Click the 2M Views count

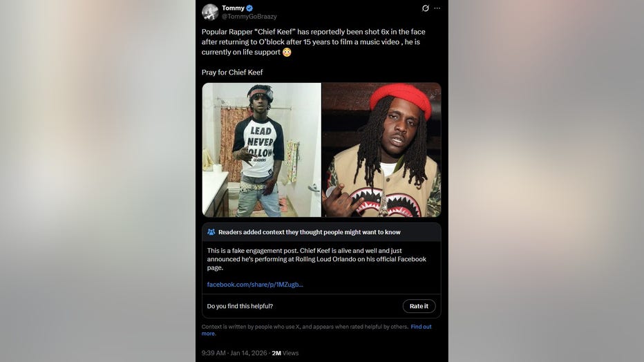[285, 353]
